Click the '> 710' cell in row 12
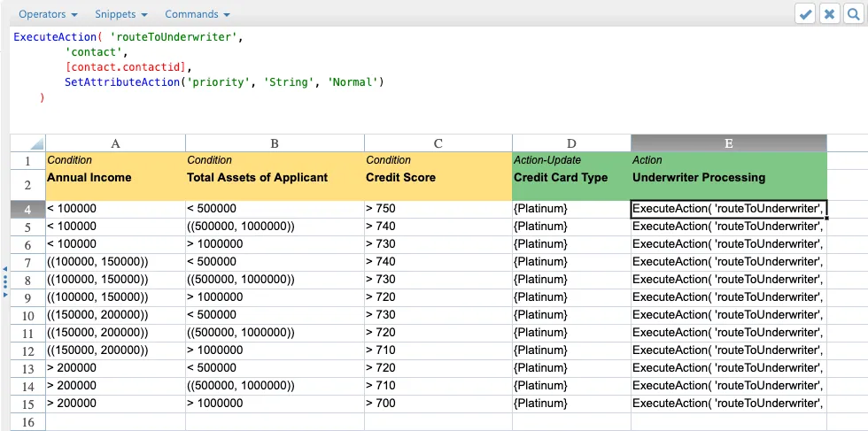 [x=438, y=350]
